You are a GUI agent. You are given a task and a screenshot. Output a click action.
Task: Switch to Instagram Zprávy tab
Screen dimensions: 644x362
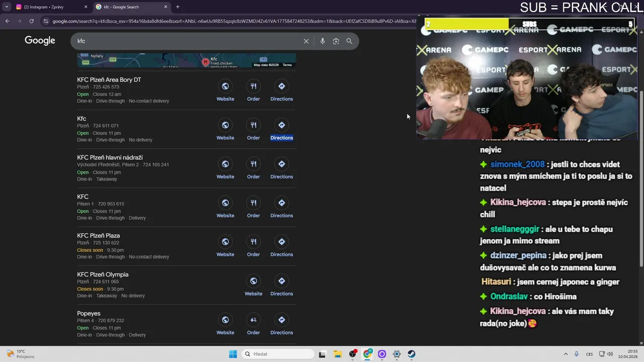(x=47, y=7)
